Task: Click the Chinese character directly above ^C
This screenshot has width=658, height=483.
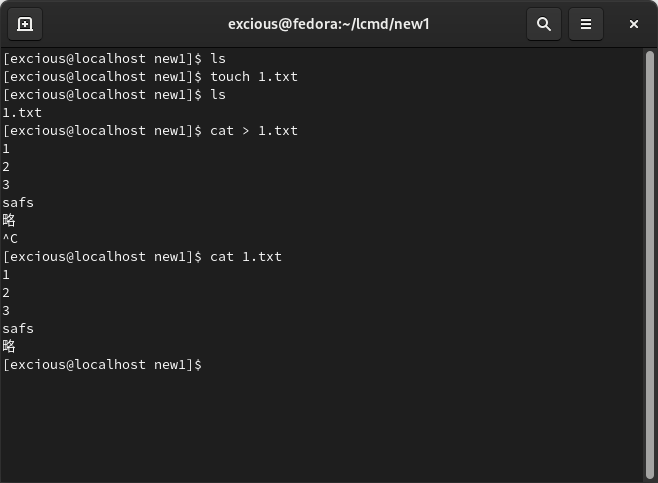Action: click(9, 220)
